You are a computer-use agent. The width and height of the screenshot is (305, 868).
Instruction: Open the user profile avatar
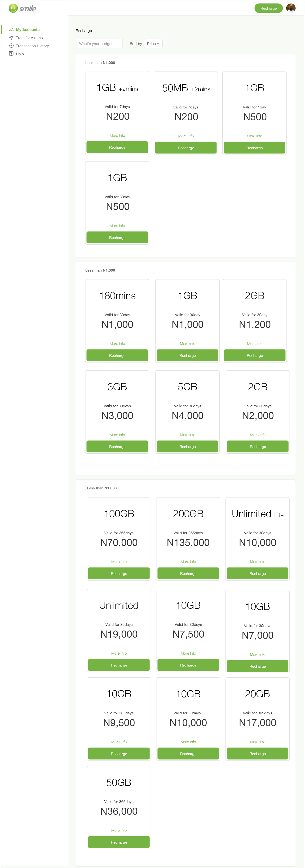291,8
